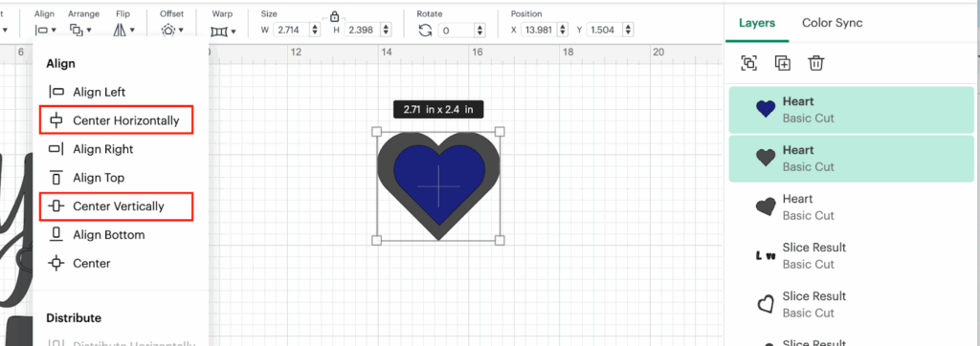The width and height of the screenshot is (980, 346).
Task: Open the Offset tool
Action: pyautogui.click(x=172, y=30)
